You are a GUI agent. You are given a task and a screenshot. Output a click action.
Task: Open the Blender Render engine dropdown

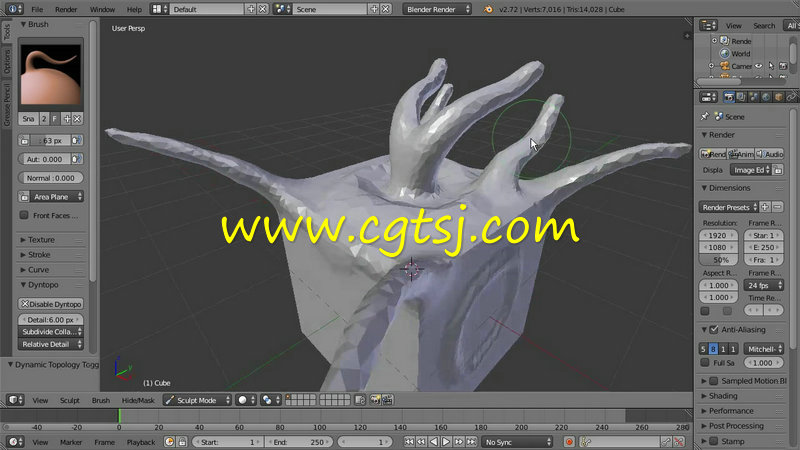(x=437, y=9)
